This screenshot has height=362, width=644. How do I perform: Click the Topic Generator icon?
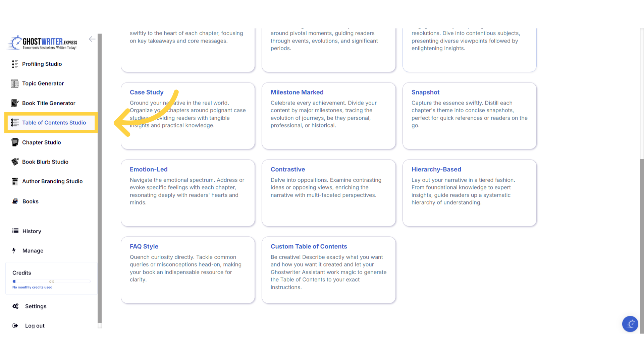coord(15,83)
